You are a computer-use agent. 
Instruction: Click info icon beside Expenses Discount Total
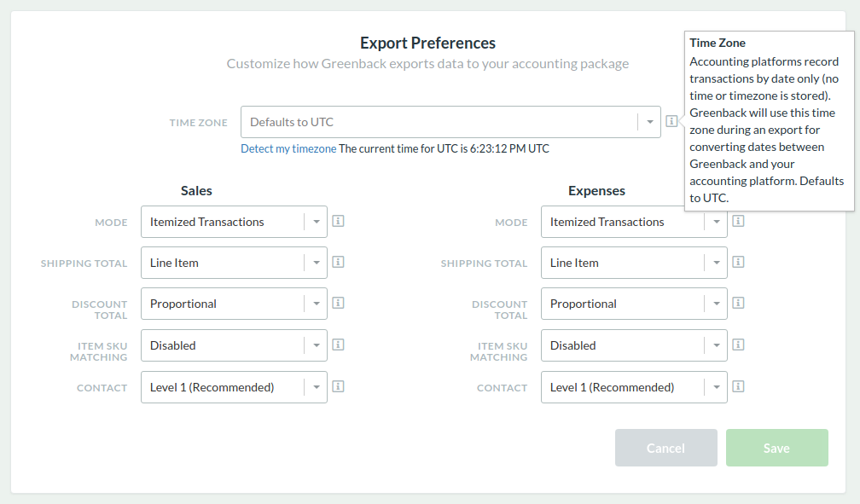click(x=738, y=303)
